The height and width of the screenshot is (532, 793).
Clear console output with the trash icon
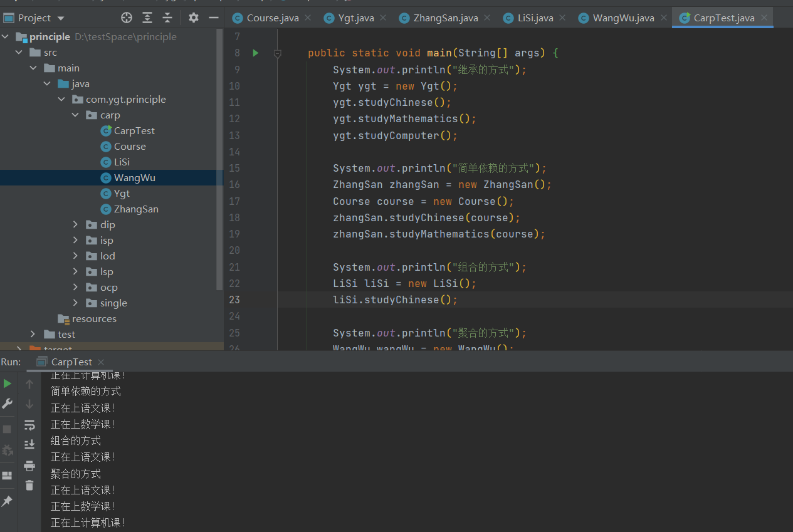point(29,485)
